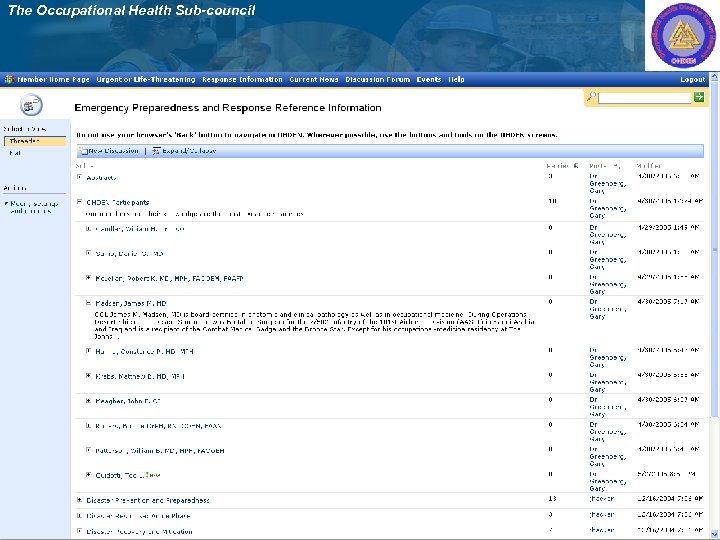The image size is (720, 540).
Task: Expand the McLellan, Robert K. thread
Action: pyautogui.click(x=88, y=277)
